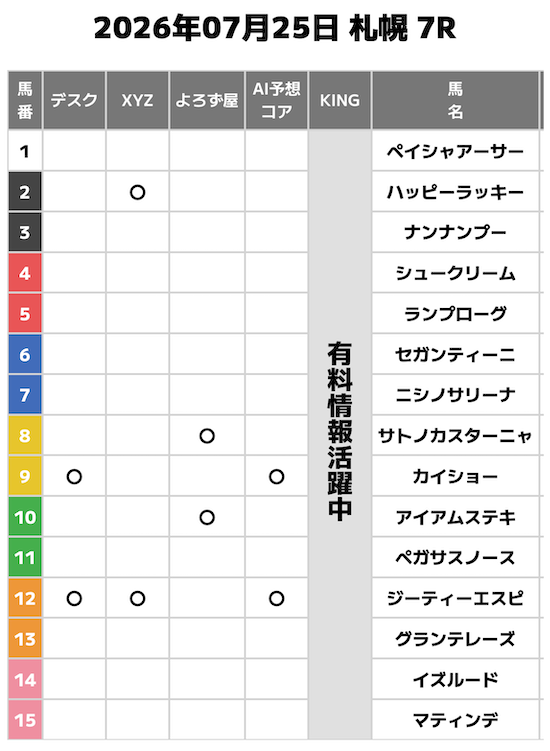Screen dimensions: 550x751
Task: Click the red horse number 4 cell
Action: click(25, 273)
